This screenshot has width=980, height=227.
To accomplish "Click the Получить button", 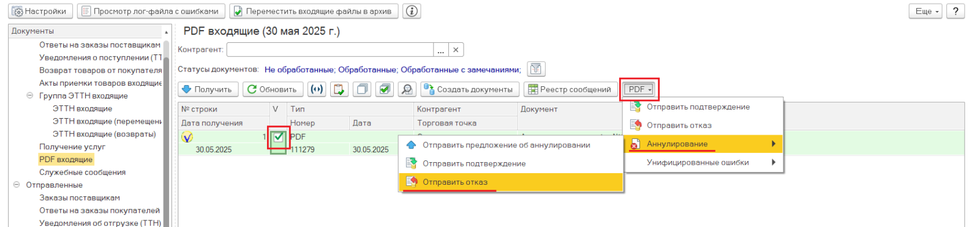I will point(207,89).
